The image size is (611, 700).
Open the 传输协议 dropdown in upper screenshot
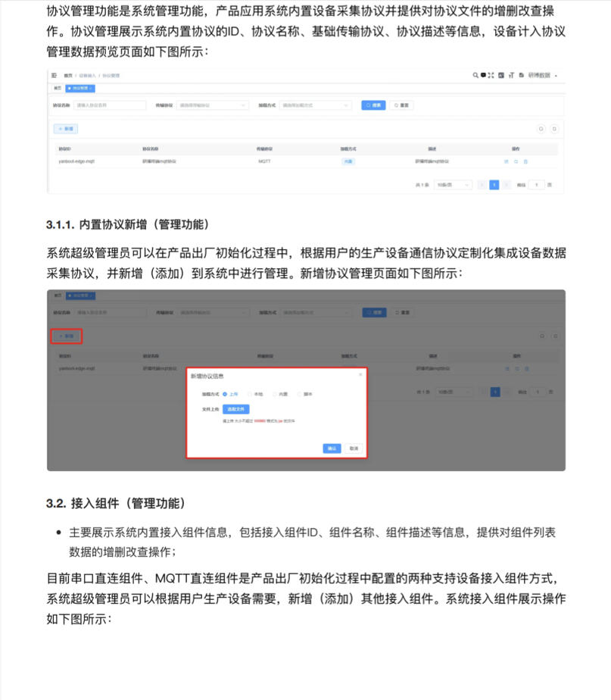[x=213, y=105]
